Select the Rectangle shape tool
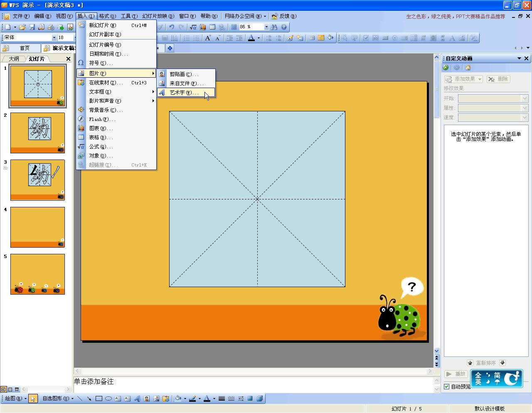The image size is (532, 413). click(x=99, y=398)
